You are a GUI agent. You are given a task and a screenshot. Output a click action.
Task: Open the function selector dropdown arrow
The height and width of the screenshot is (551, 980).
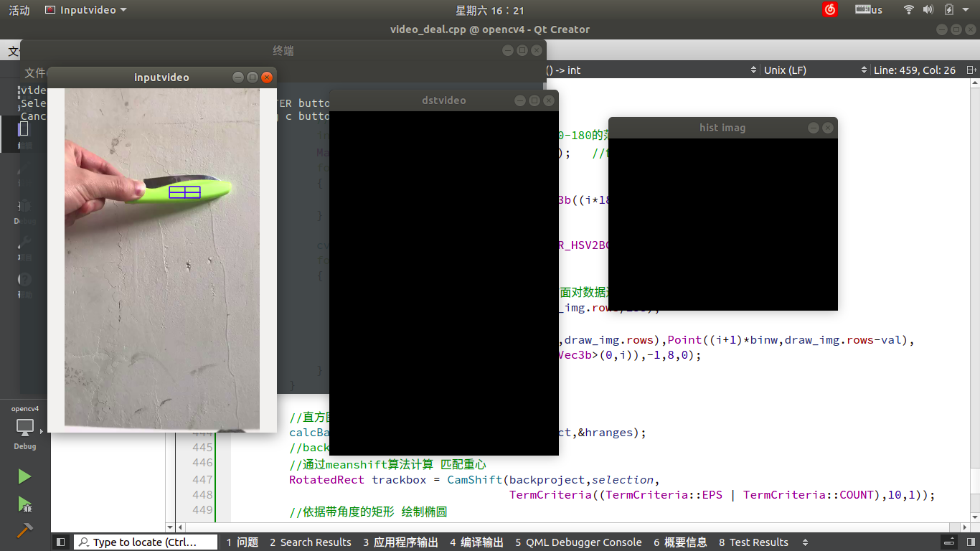coord(754,70)
